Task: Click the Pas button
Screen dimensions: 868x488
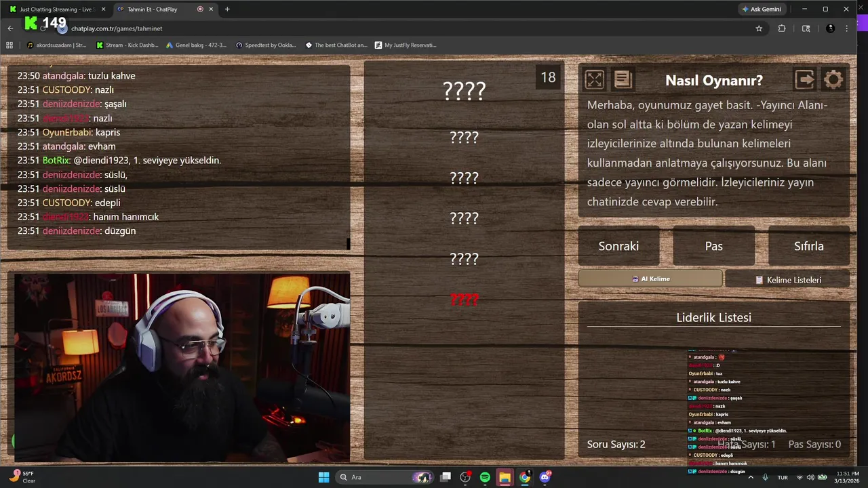Action: click(713, 246)
